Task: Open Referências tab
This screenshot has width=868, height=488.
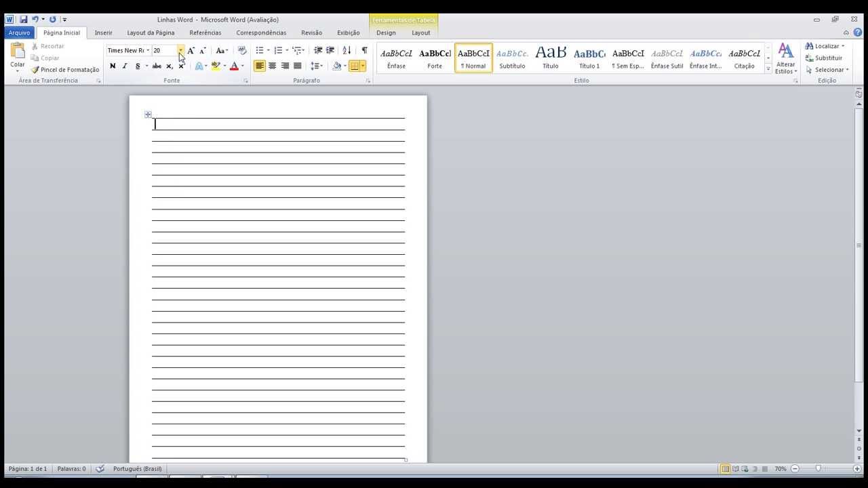Action: point(205,33)
